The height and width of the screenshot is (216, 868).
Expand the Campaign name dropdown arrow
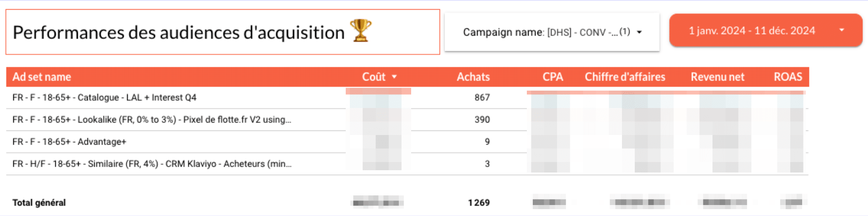click(639, 32)
